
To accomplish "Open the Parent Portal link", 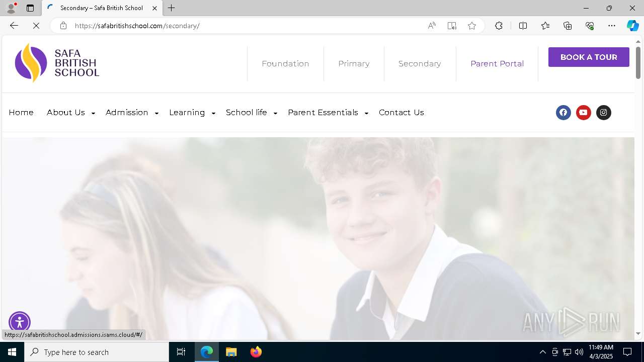I will point(497,64).
